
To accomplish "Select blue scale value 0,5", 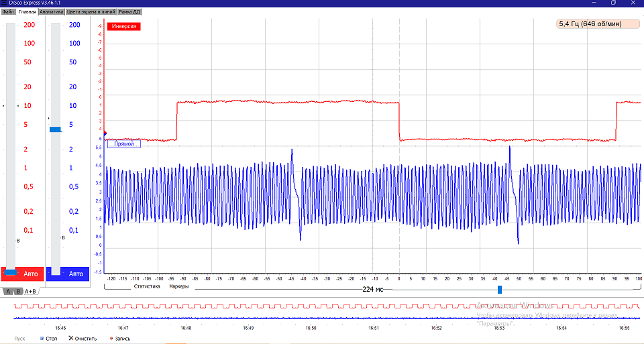I will click(x=74, y=187).
